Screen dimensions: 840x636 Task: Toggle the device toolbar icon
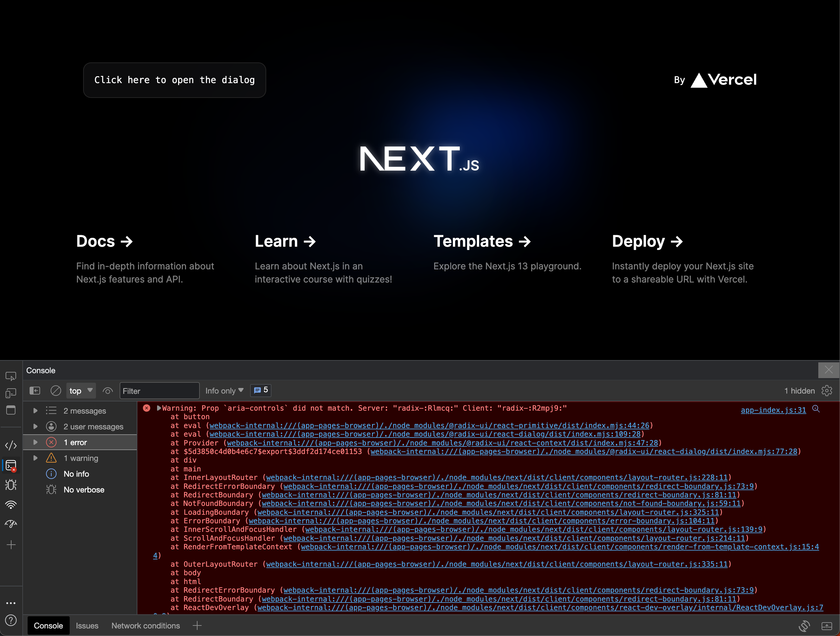pyautogui.click(x=11, y=393)
